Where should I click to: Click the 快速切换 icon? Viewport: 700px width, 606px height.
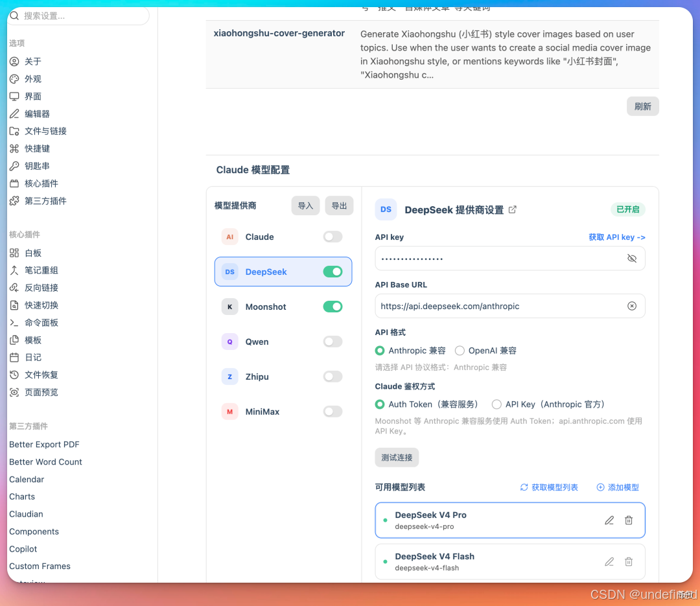pos(14,305)
